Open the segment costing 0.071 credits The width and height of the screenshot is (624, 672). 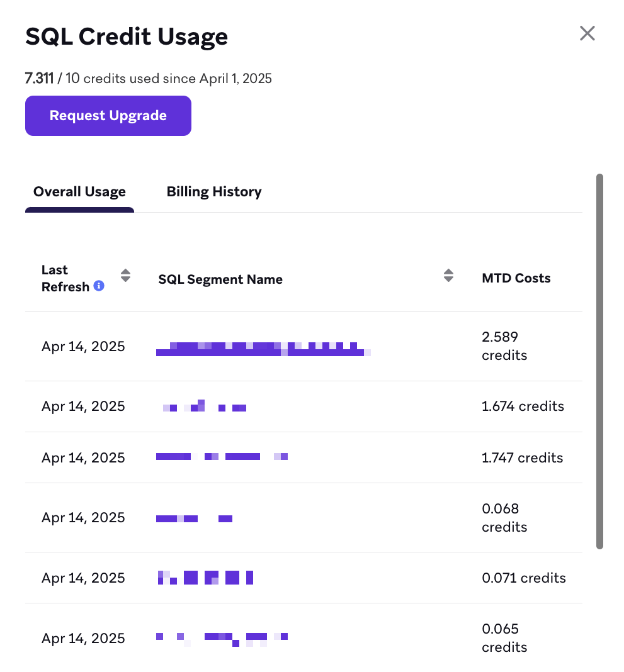coord(205,577)
